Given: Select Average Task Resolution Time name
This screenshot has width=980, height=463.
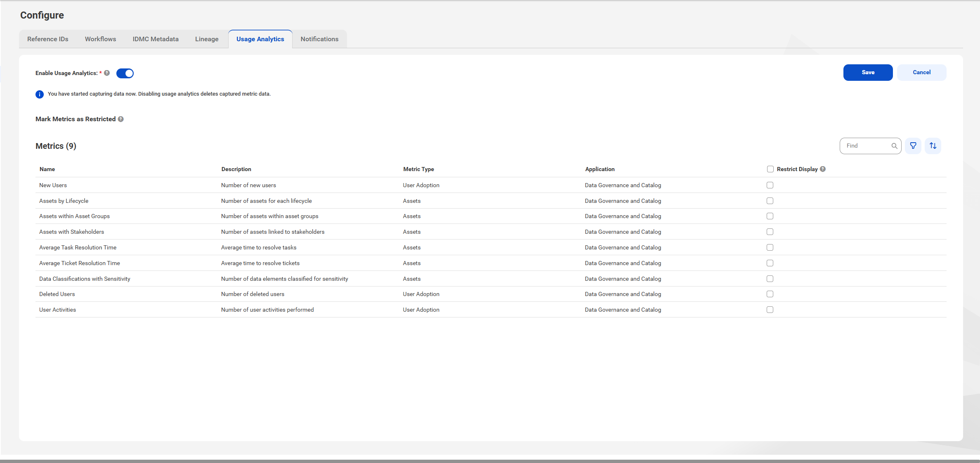Looking at the screenshot, I should 78,248.
